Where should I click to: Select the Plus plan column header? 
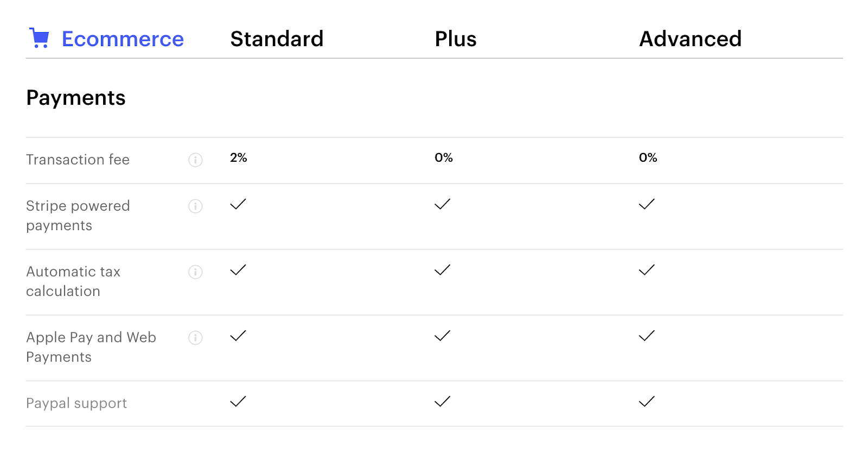click(456, 39)
